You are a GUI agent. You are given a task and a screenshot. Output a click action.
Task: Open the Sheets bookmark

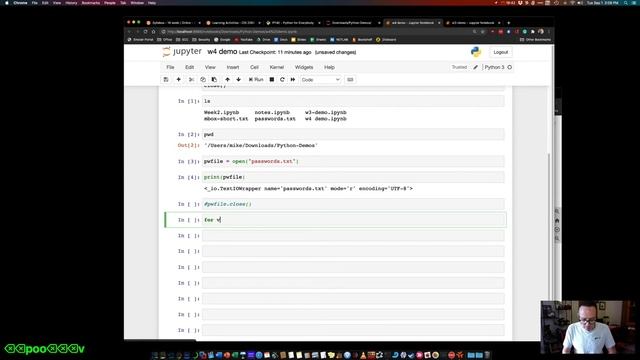[318, 40]
